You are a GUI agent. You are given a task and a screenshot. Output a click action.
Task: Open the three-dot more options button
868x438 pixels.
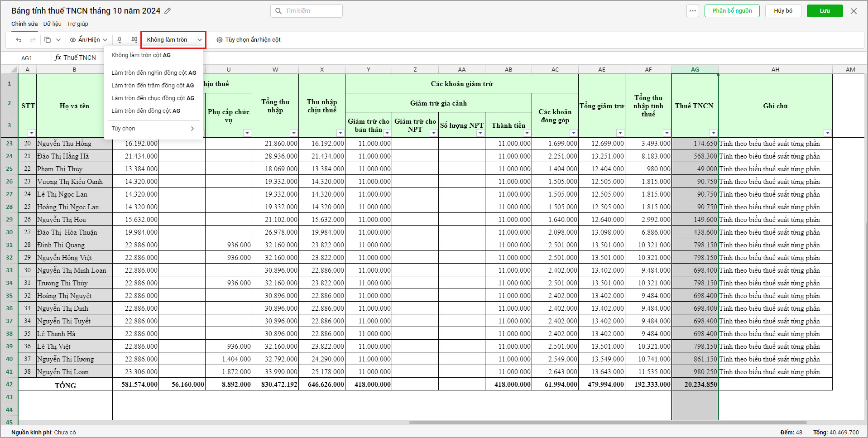(692, 11)
